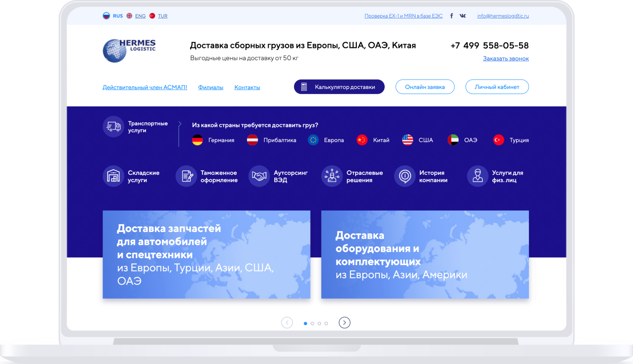Open Транспортные услуги menu item
The image size is (633, 364).
point(148,127)
